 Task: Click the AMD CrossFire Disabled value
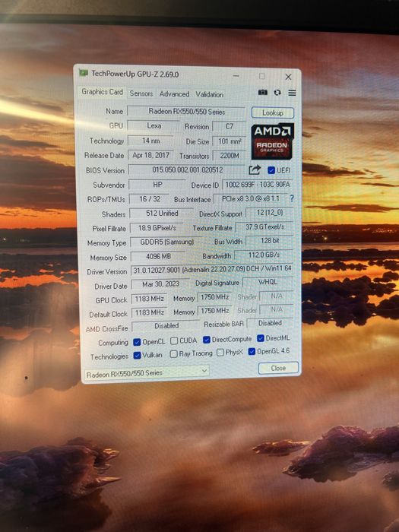click(166, 326)
